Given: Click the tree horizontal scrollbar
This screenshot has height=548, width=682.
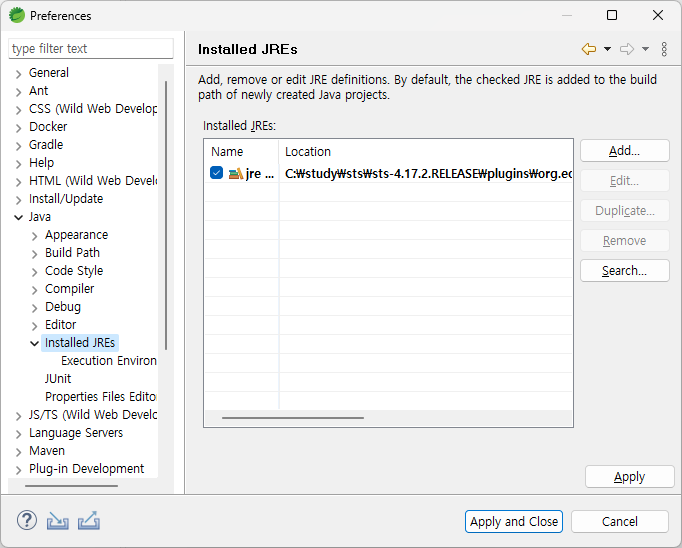Looking at the screenshot, I should pyautogui.click(x=71, y=486).
